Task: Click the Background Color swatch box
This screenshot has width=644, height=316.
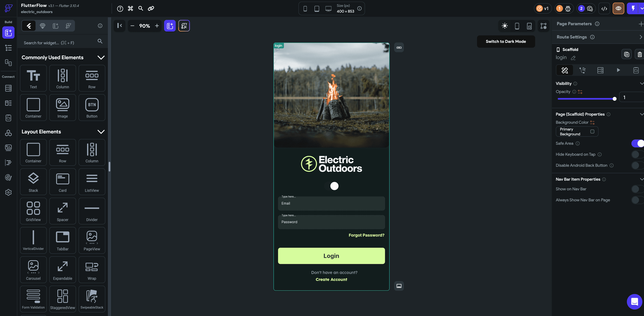Action: click(x=592, y=132)
